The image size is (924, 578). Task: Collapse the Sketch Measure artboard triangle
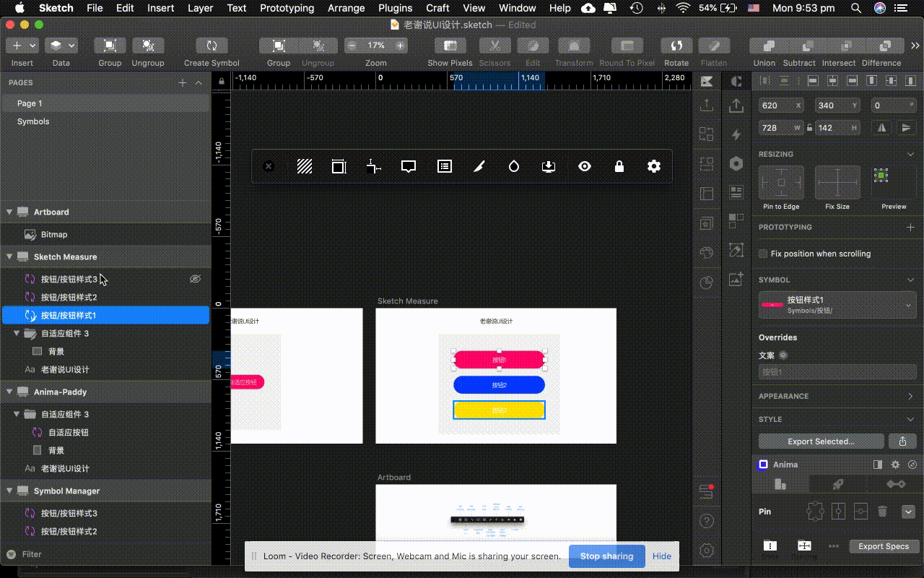coord(9,256)
